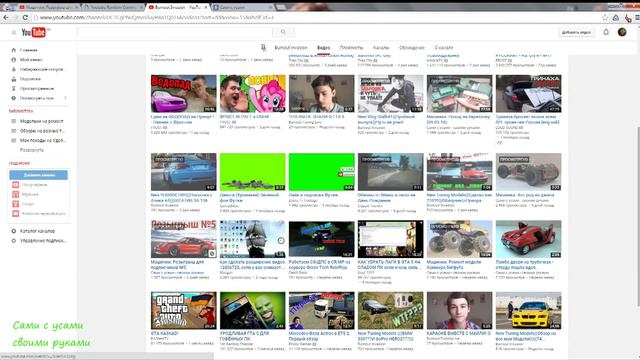The image size is (640, 360).
Task: Switch to the last browser tab with blue favicon
Action: [243, 7]
